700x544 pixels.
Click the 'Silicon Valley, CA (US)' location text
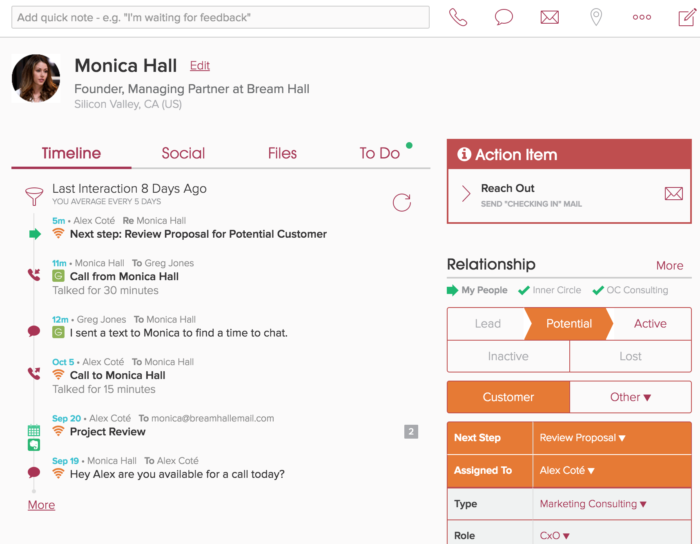pos(128,104)
